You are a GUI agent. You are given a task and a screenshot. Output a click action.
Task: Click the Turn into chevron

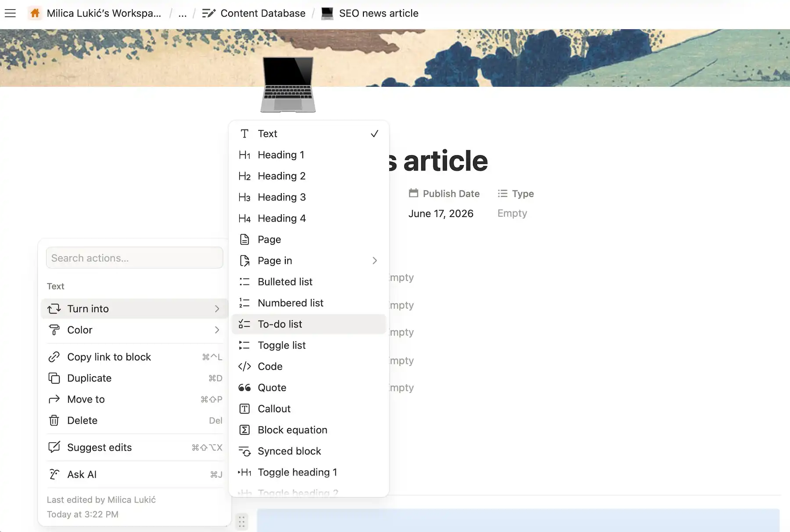(x=217, y=309)
